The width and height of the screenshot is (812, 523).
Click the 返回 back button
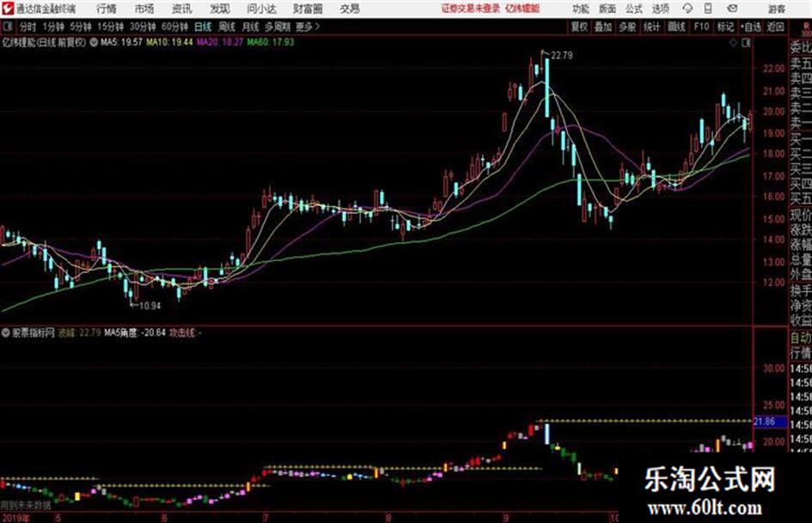tap(776, 27)
